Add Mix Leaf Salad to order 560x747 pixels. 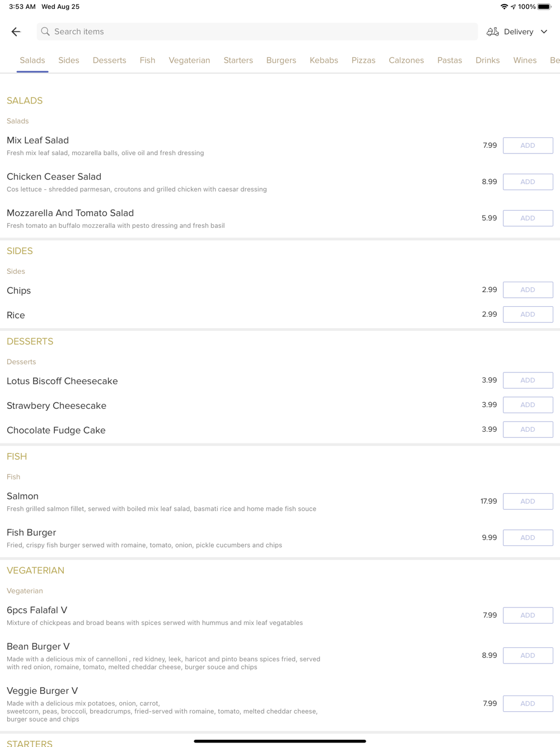coord(528,146)
